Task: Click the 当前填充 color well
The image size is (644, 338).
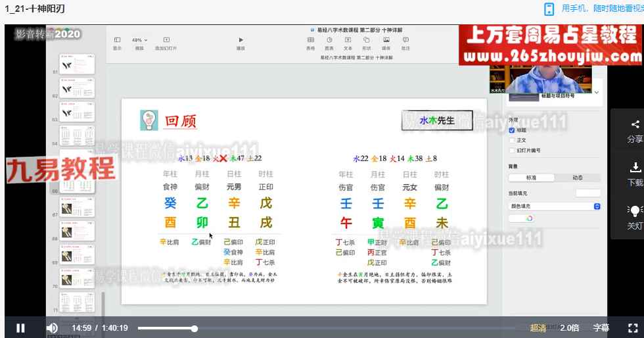Action: (587, 193)
